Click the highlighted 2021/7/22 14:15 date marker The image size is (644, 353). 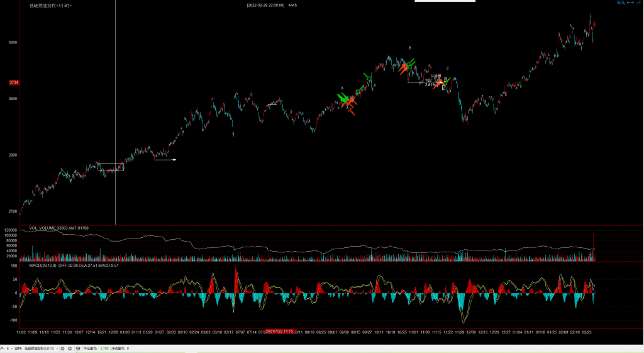tap(279, 331)
